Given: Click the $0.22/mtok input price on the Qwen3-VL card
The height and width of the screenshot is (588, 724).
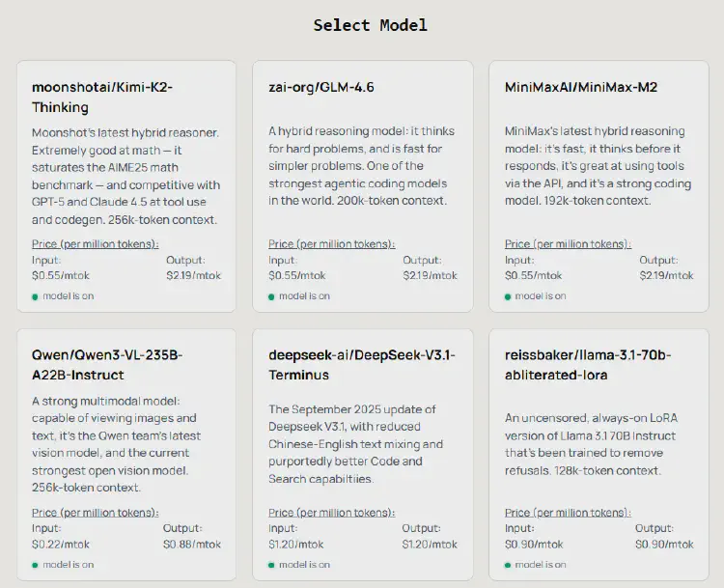Looking at the screenshot, I should (59, 545).
